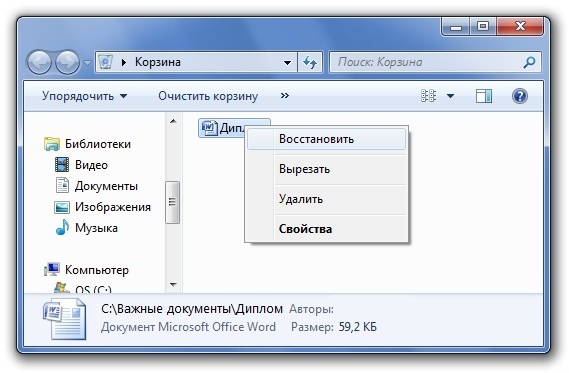Select Библиотеки in the navigation pane
The image size is (569, 373).
point(98,144)
